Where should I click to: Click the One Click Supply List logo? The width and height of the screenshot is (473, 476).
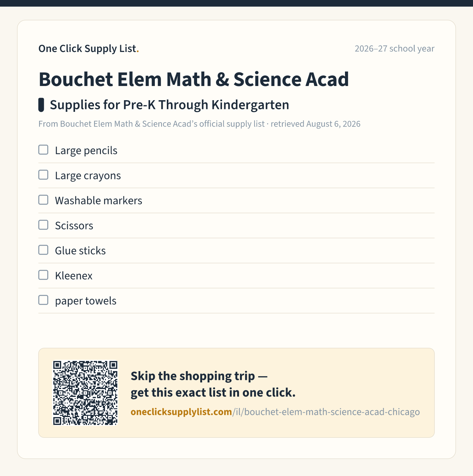[89, 49]
